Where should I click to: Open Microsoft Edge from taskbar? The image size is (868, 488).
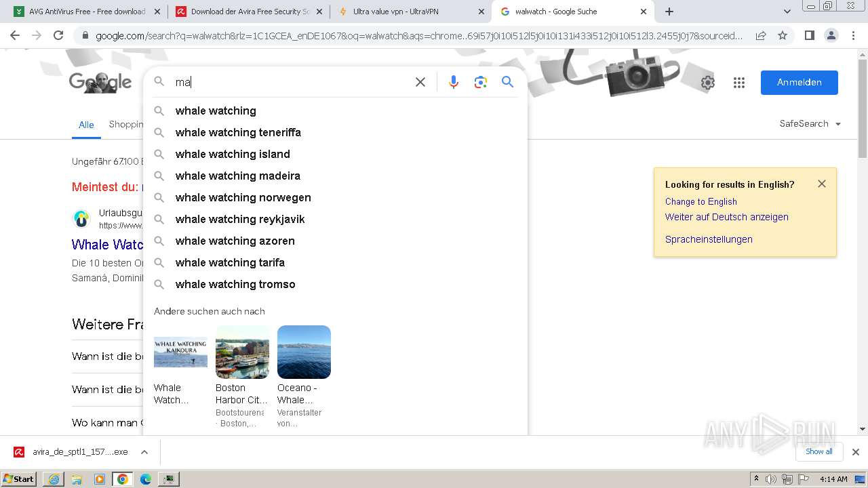coord(146,479)
